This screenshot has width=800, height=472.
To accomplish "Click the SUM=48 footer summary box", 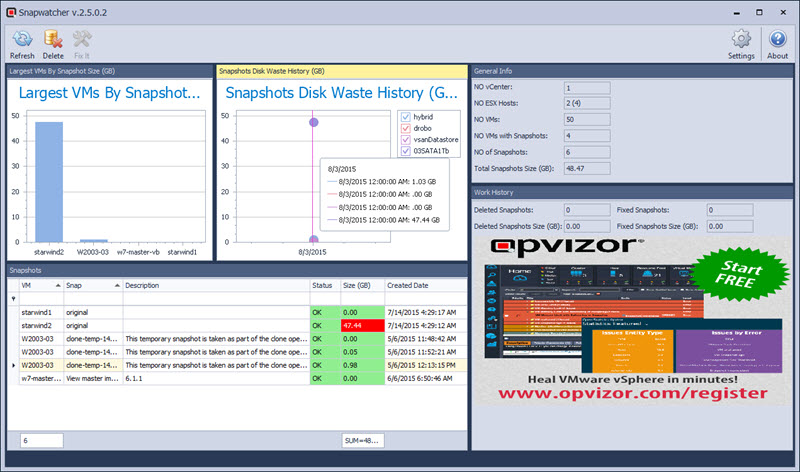I will click(363, 440).
